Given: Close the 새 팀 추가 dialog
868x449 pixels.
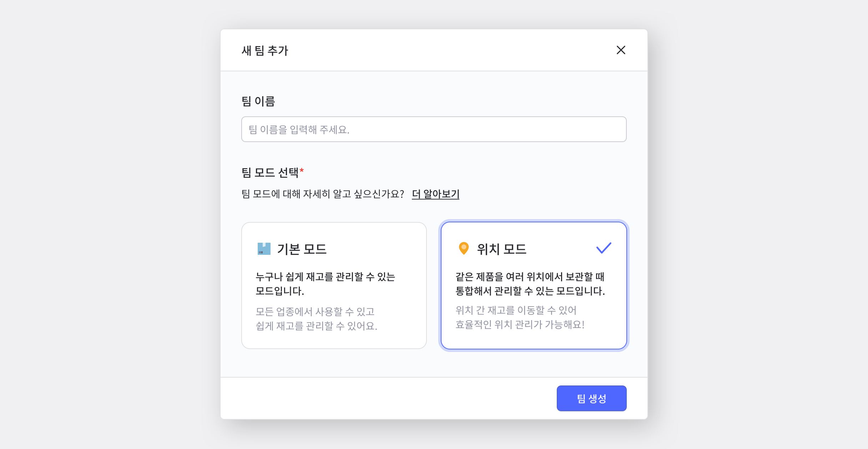Looking at the screenshot, I should (621, 50).
